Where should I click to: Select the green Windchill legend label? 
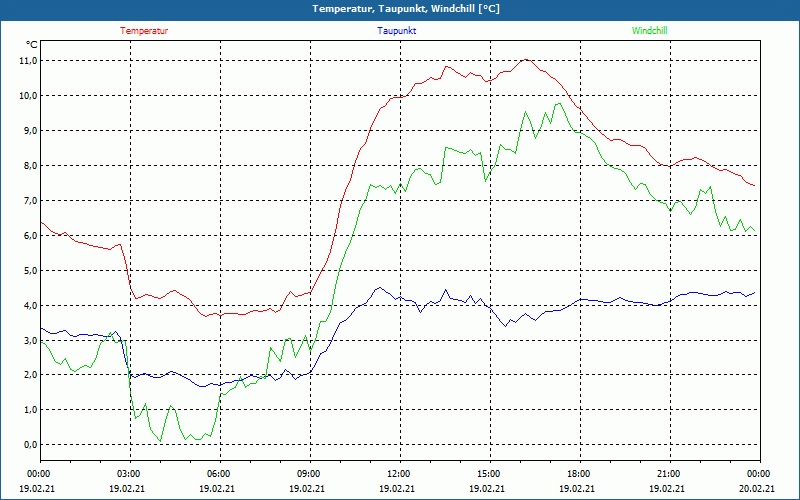(x=649, y=31)
